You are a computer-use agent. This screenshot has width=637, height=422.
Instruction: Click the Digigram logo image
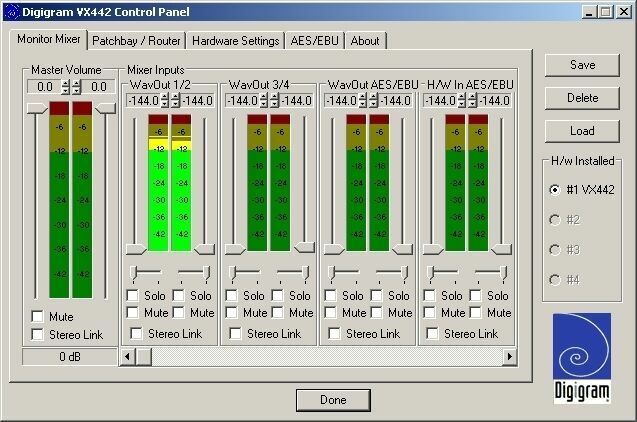pos(582,357)
